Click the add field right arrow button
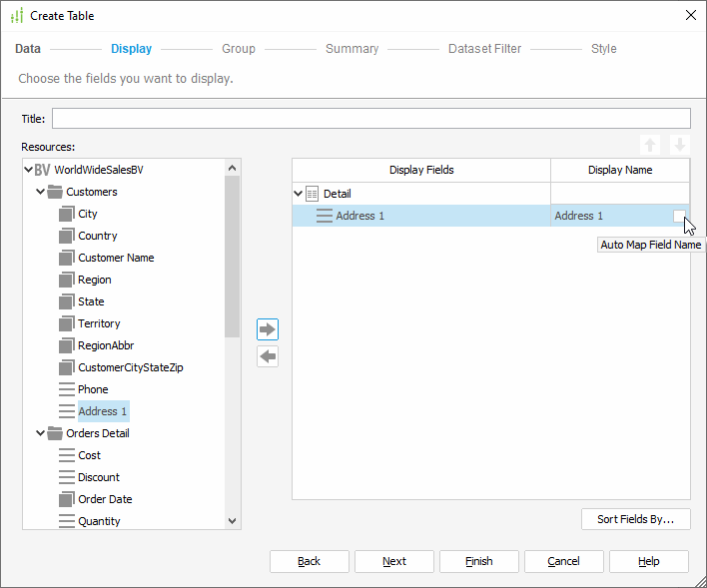 [268, 329]
